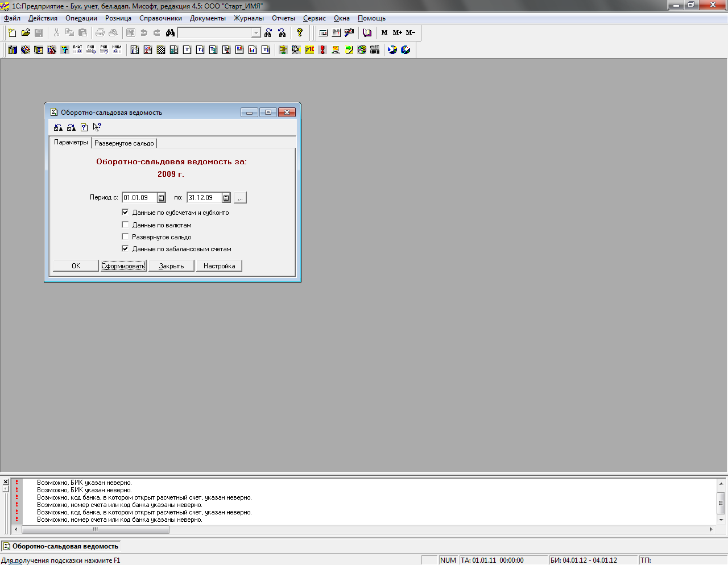Enable Данные по валютам checkbox
Viewport: 728px width, 565px height.
click(126, 225)
